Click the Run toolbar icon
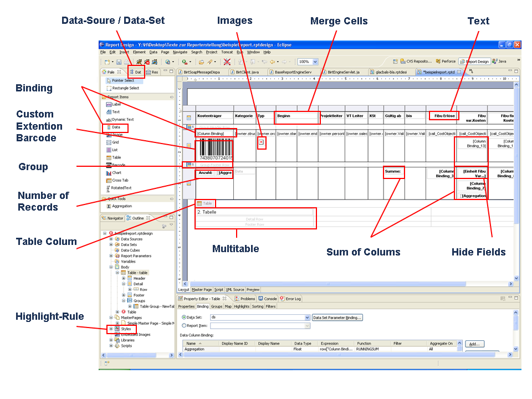The width and height of the screenshot is (532, 399). click(x=184, y=62)
